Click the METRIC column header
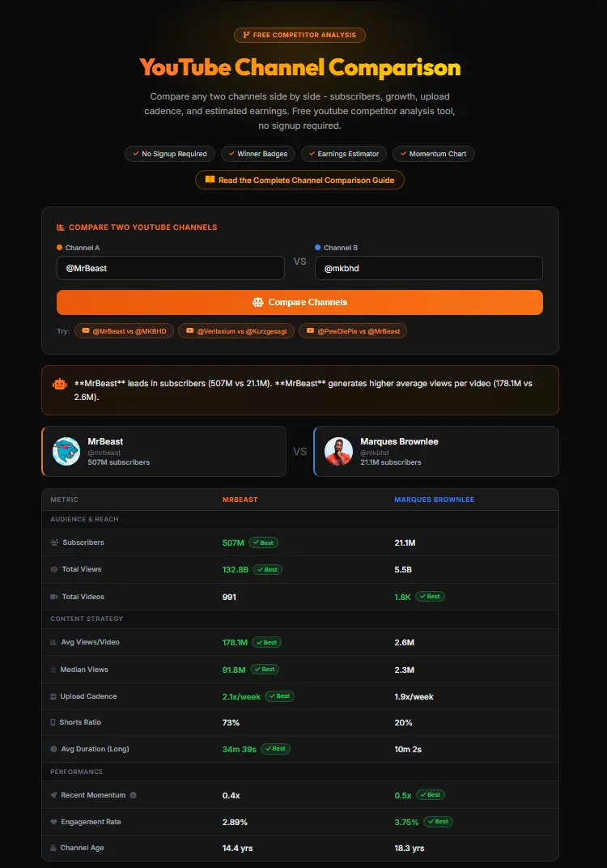607x868 pixels. click(x=64, y=500)
